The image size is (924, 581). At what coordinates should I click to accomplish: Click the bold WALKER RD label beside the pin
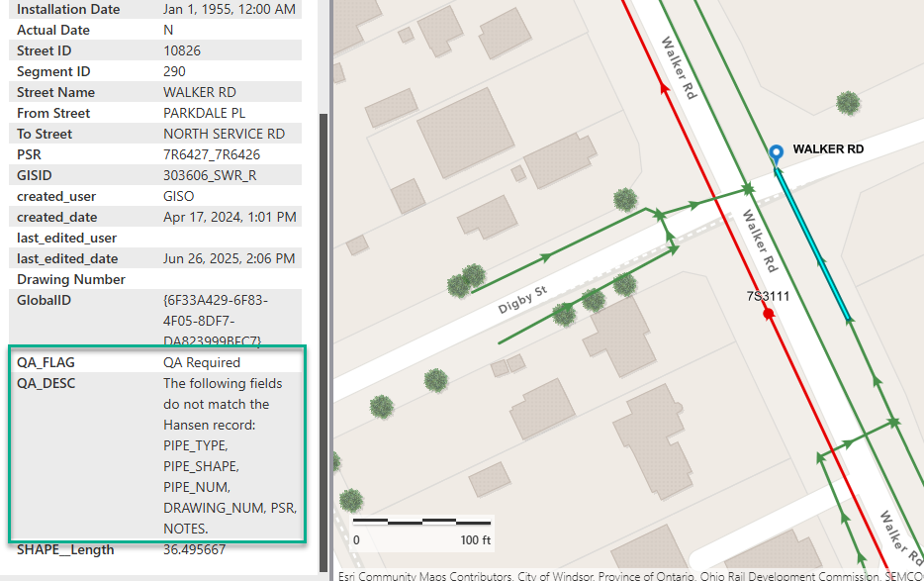click(828, 149)
